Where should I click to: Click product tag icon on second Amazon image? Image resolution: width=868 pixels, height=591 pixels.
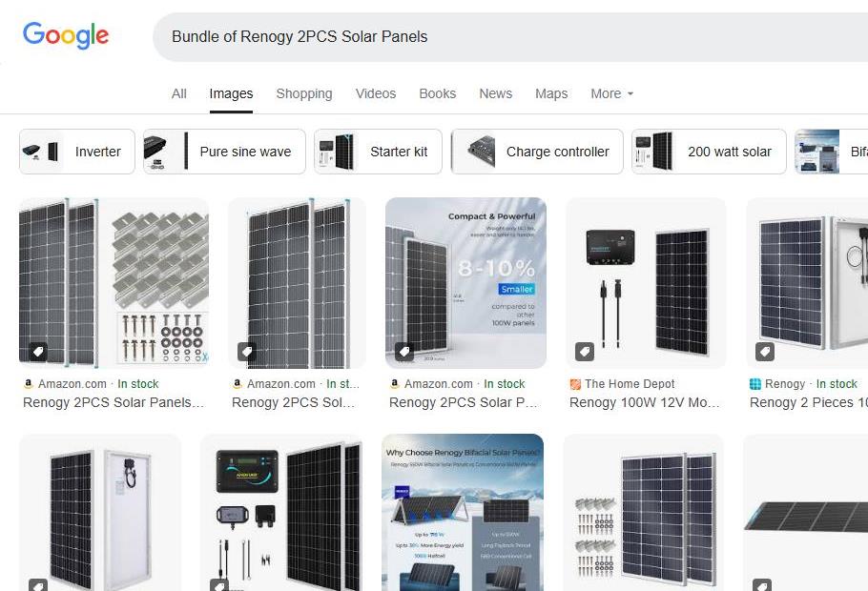coord(247,352)
